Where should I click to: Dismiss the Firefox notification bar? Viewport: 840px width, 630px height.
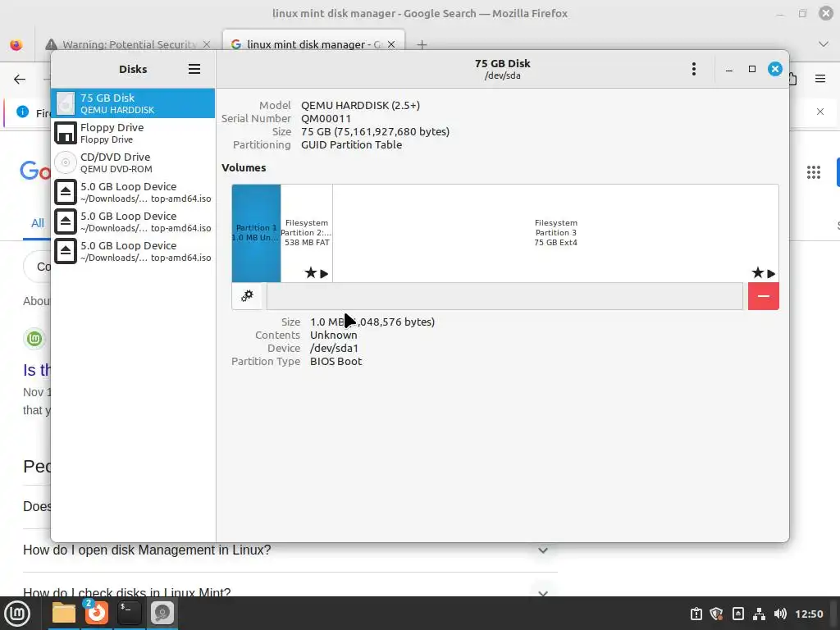coord(820,112)
